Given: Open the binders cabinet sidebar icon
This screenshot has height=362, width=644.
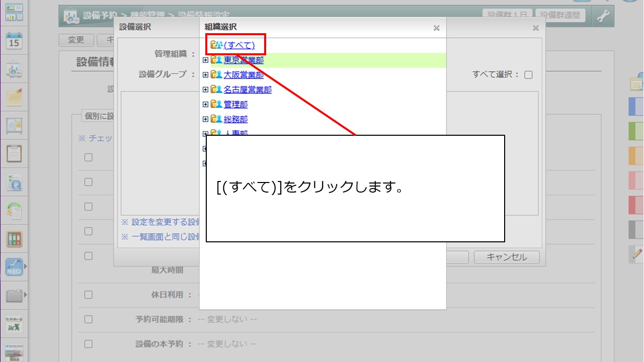Looking at the screenshot, I should click(14, 239).
